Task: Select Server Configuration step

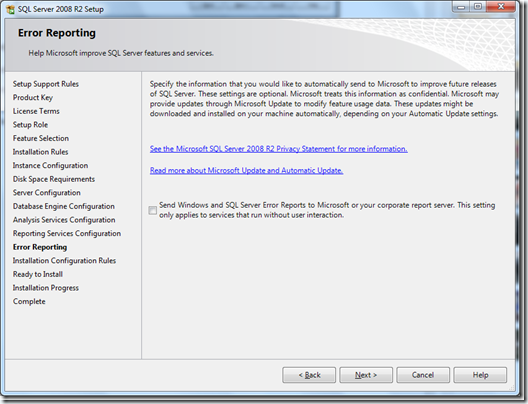Action: coord(47,193)
